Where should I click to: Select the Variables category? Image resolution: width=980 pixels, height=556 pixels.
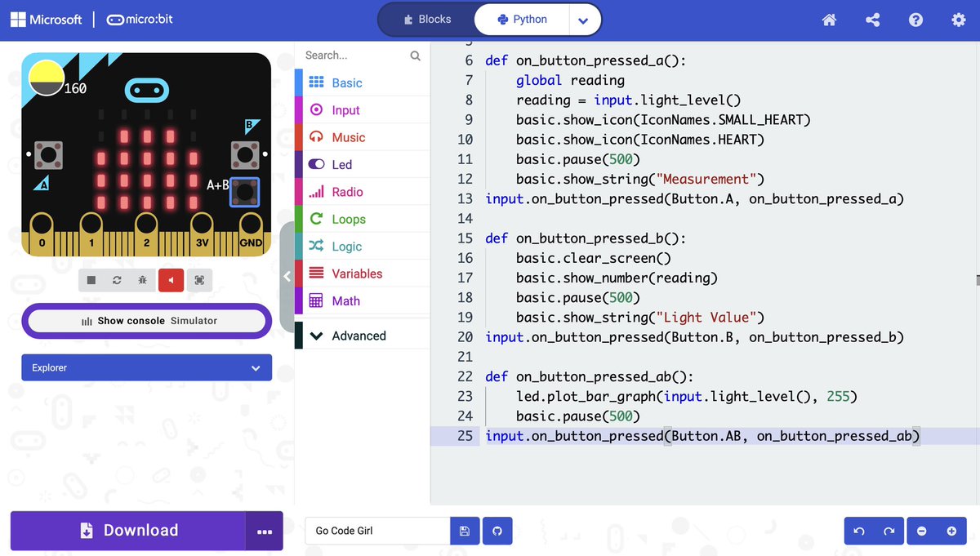[351, 273]
